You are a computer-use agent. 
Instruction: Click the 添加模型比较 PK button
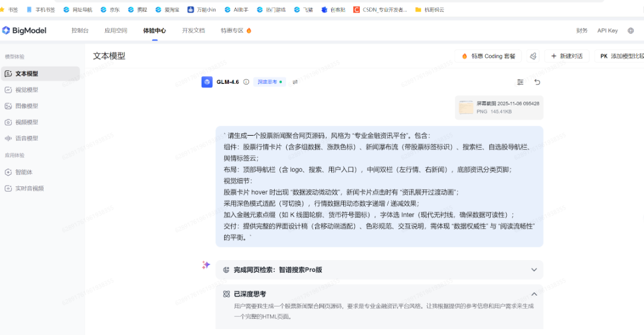(x=620, y=56)
